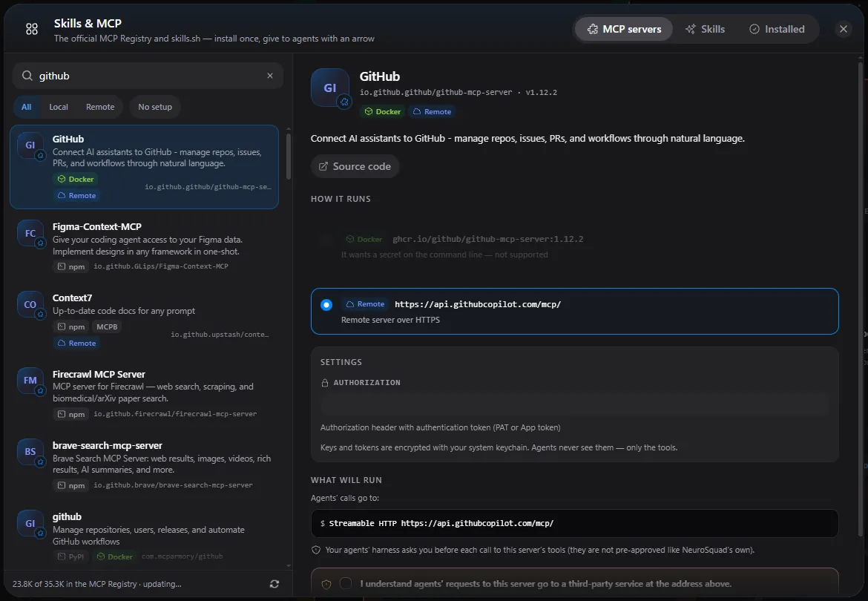Click Firecrawl FM avatar icon

point(30,381)
